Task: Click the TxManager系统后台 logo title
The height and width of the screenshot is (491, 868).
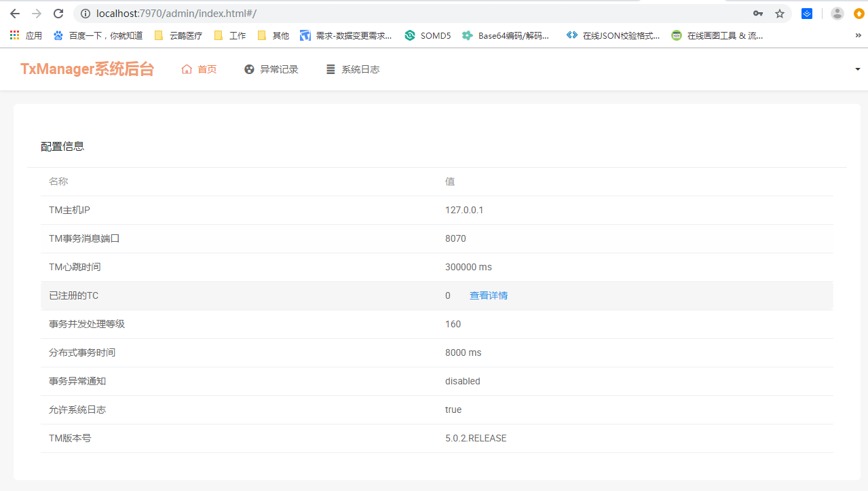Action: 87,69
